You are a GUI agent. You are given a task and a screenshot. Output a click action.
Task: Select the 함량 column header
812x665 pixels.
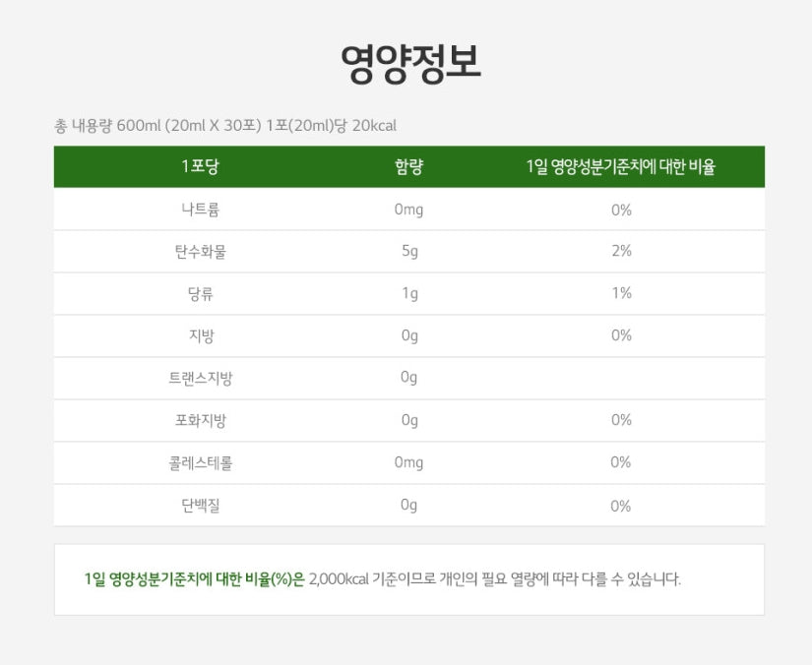coord(408,167)
